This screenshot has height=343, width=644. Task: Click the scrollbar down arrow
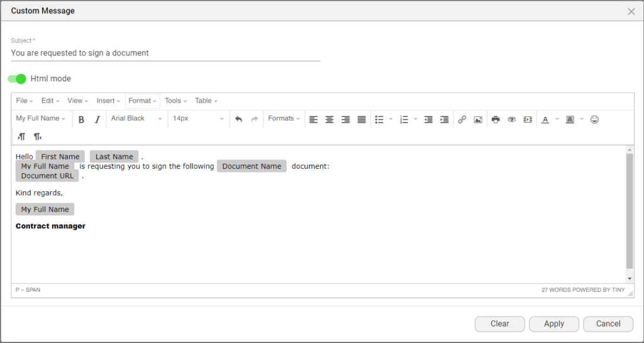tap(630, 279)
